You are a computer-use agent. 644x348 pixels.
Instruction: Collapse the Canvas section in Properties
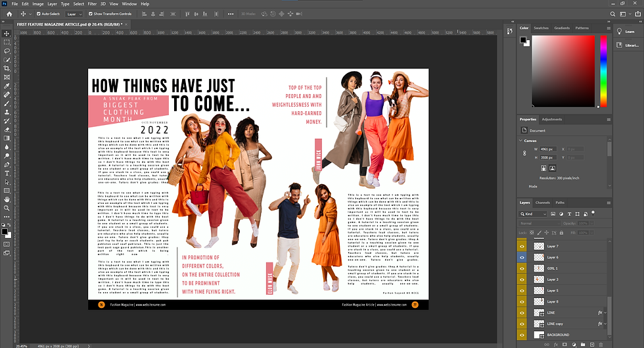tap(520, 141)
